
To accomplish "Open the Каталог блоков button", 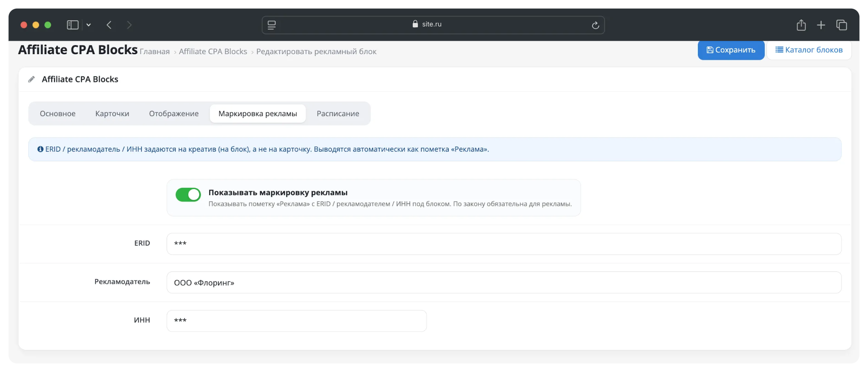I will tap(809, 50).
